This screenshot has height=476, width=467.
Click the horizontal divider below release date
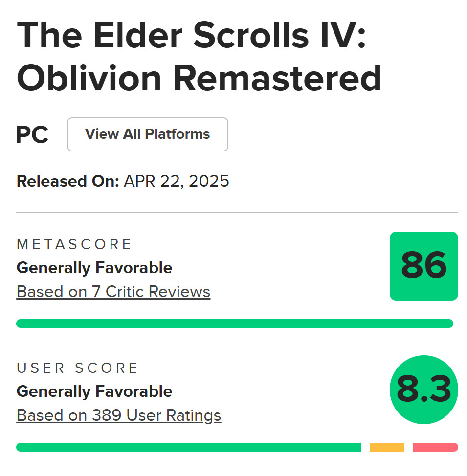[x=237, y=212]
